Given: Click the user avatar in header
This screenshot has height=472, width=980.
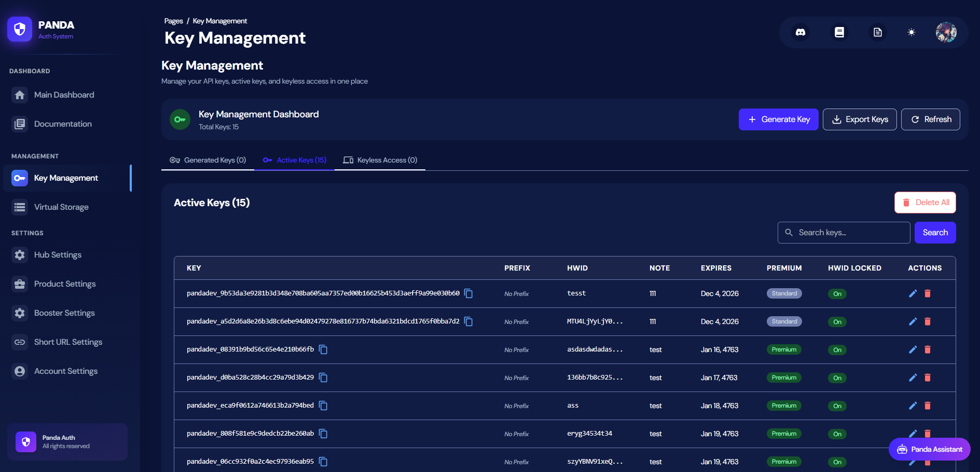Looking at the screenshot, I should (946, 32).
